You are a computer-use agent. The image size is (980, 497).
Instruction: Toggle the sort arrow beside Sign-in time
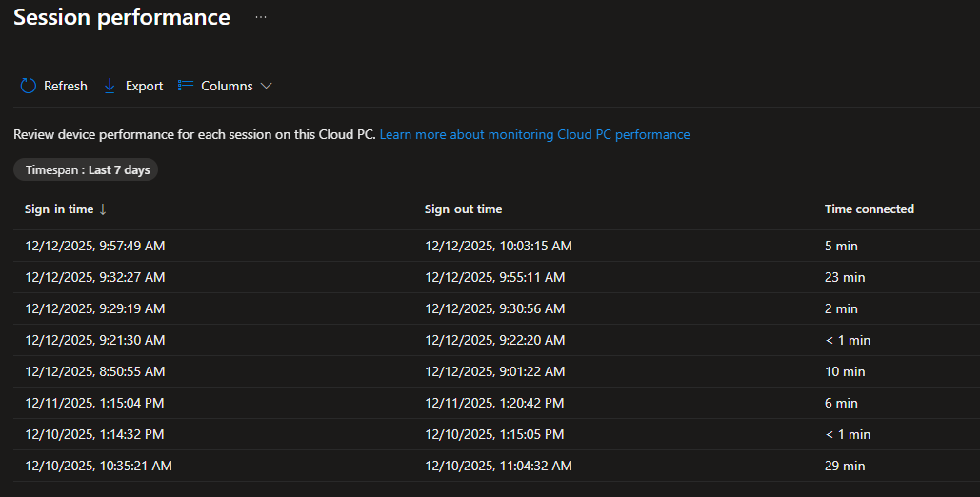pyautogui.click(x=103, y=209)
